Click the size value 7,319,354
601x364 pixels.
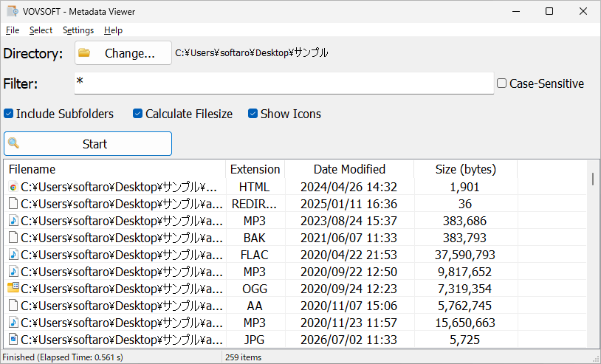pos(465,289)
